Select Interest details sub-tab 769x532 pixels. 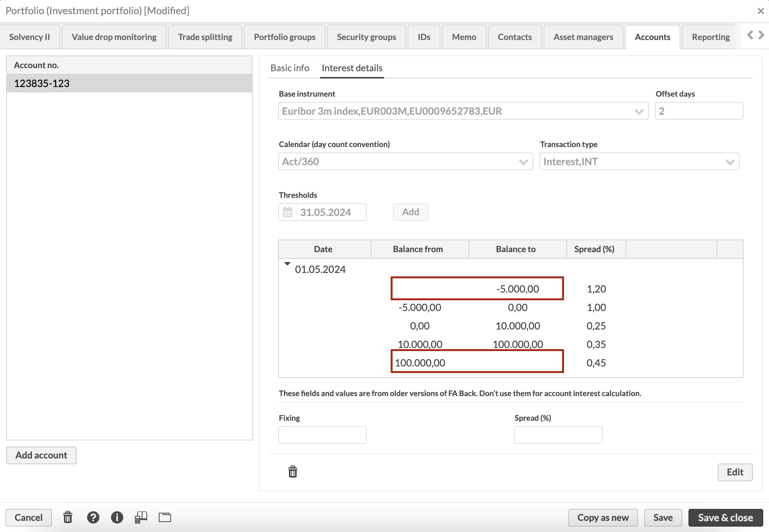pos(352,68)
